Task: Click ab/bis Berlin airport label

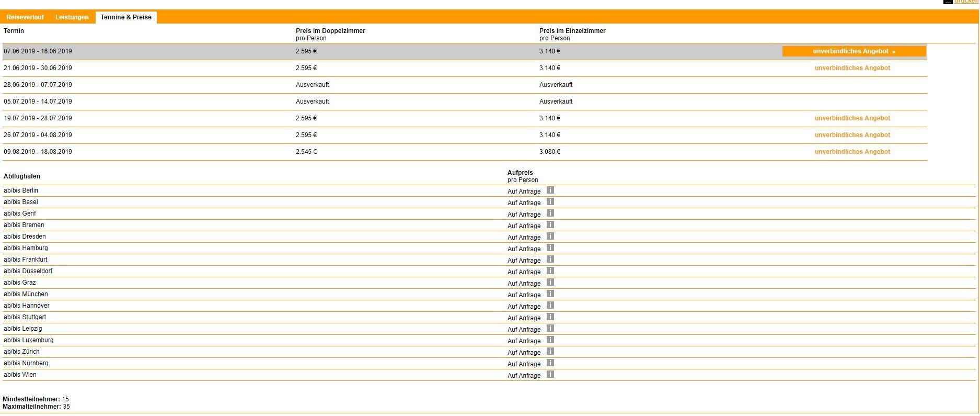Action: [21, 190]
